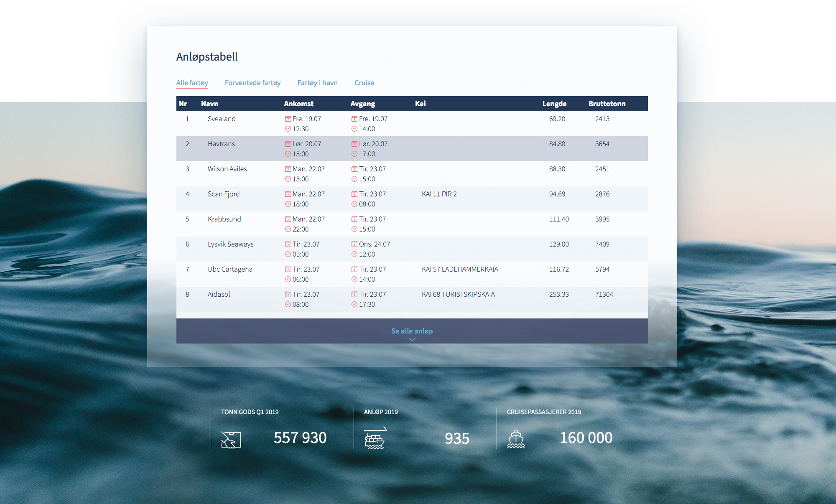Click clock icon beside Havtrans 17:00 departure
This screenshot has height=504, width=836.
[354, 154]
